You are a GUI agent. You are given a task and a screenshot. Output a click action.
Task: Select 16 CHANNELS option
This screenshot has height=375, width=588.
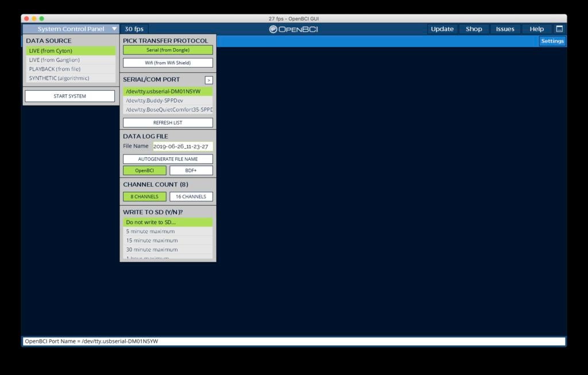[191, 196]
